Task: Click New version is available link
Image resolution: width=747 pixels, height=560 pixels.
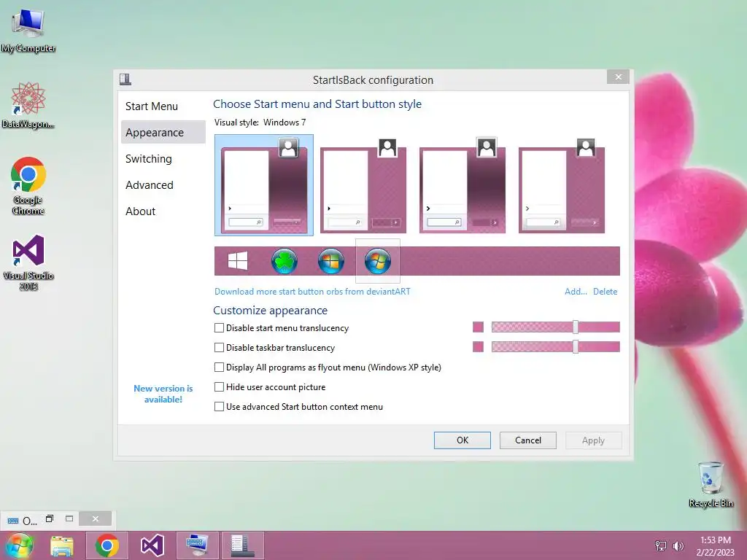Action: coord(163,394)
